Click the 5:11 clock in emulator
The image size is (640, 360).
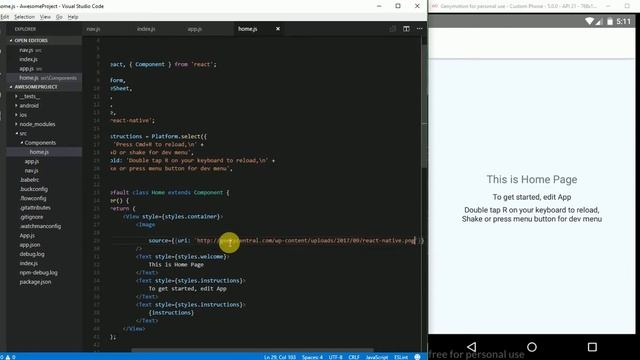(623, 21)
